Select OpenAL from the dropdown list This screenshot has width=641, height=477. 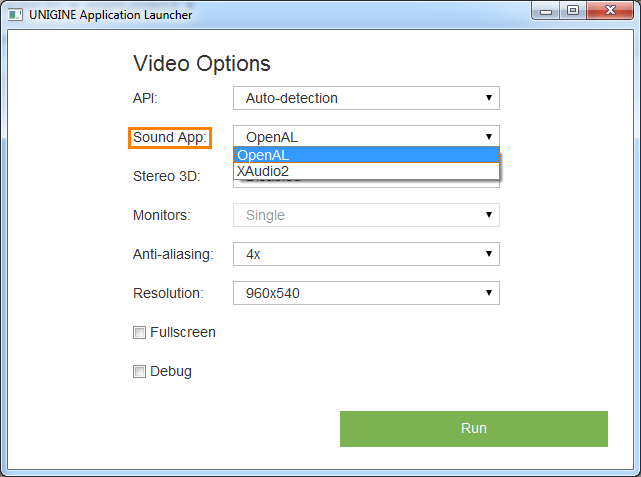366,155
